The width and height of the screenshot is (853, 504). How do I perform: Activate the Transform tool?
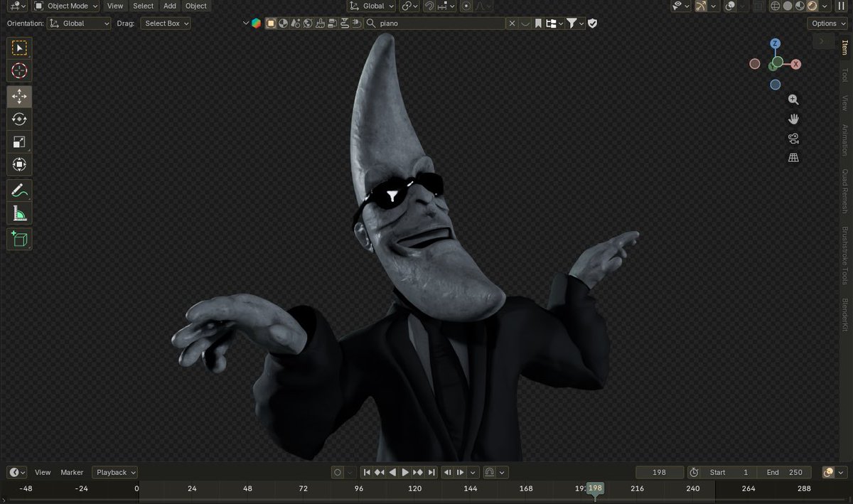[19, 165]
